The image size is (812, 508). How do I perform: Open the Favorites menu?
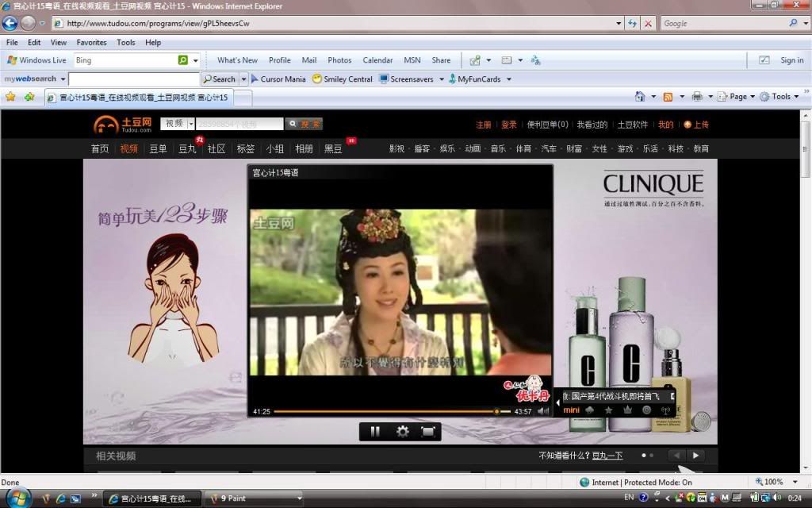91,42
